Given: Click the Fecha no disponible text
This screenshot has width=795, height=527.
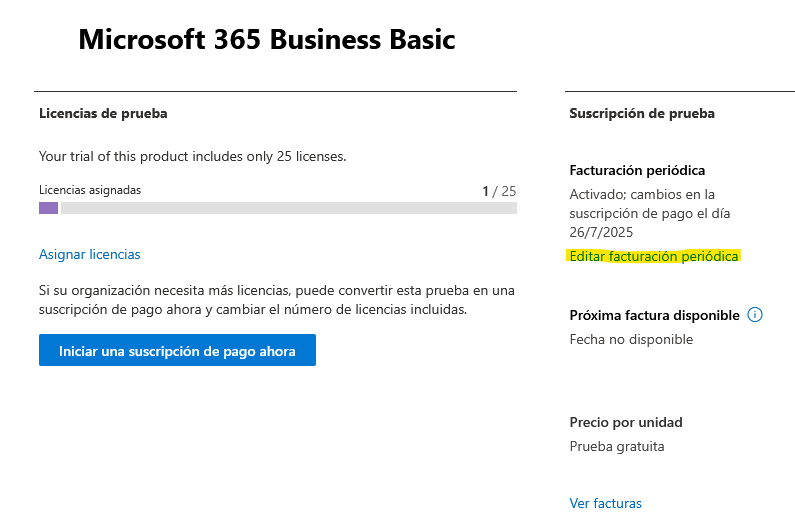Looking at the screenshot, I should click(631, 339).
